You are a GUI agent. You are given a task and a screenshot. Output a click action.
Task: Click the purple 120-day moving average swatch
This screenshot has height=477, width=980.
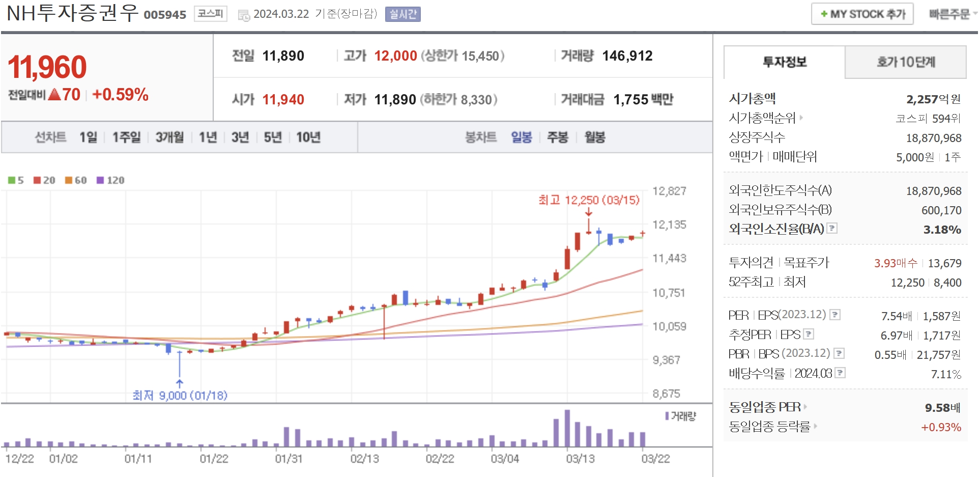tap(100, 180)
